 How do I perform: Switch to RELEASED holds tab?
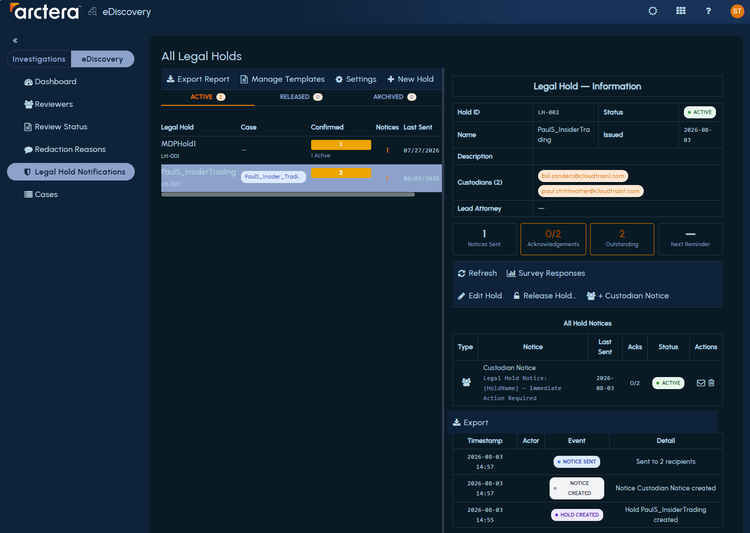(301, 97)
